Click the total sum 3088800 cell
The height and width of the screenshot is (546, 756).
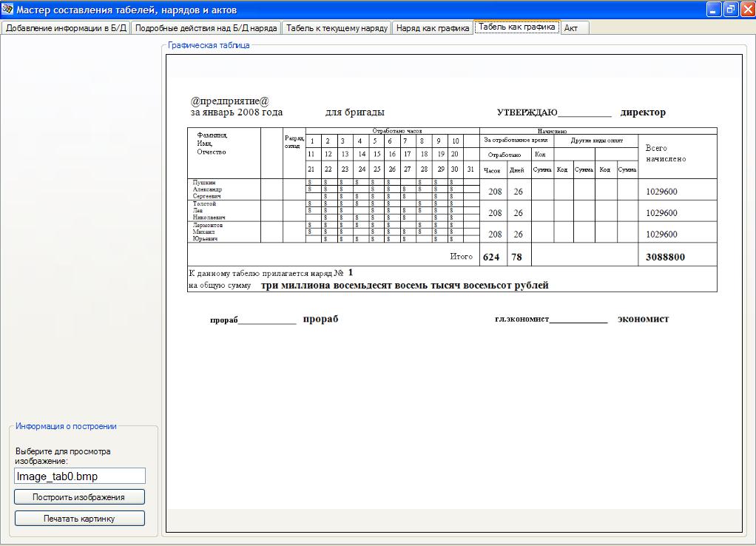[665, 257]
